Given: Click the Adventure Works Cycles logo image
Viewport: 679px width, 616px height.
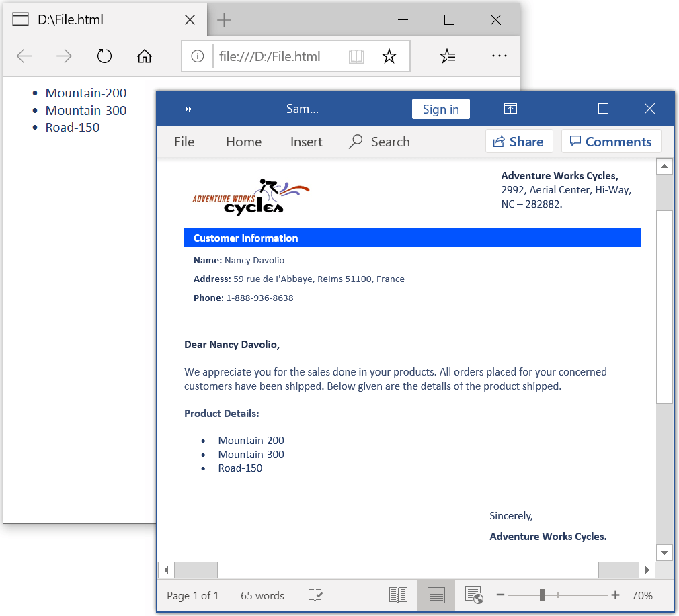Looking at the screenshot, I should [x=251, y=197].
